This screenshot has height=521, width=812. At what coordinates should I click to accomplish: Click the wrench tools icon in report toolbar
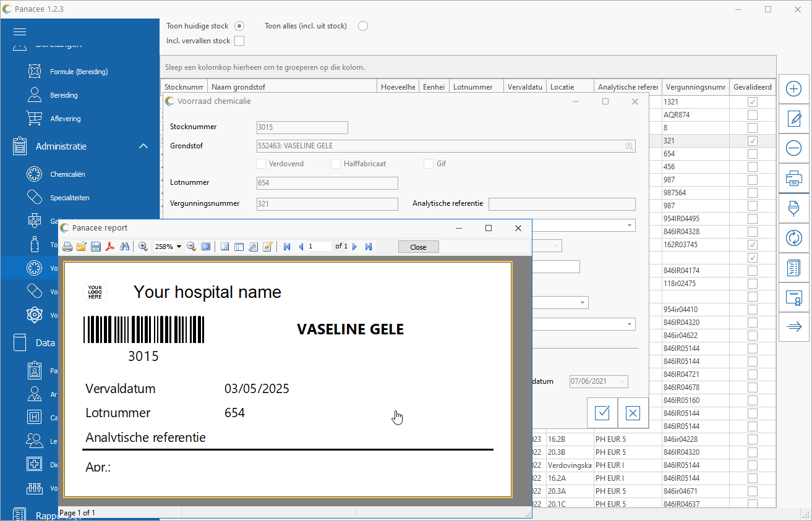tap(253, 247)
